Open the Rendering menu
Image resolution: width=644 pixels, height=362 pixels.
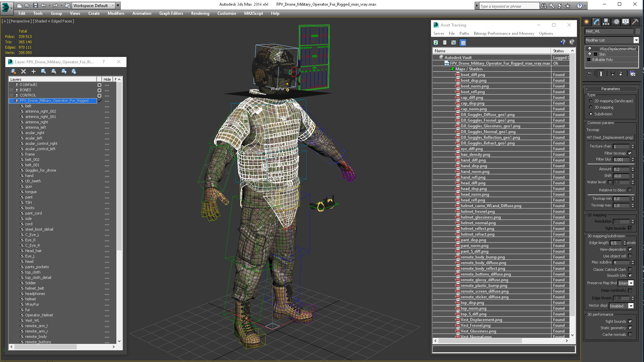(x=200, y=13)
